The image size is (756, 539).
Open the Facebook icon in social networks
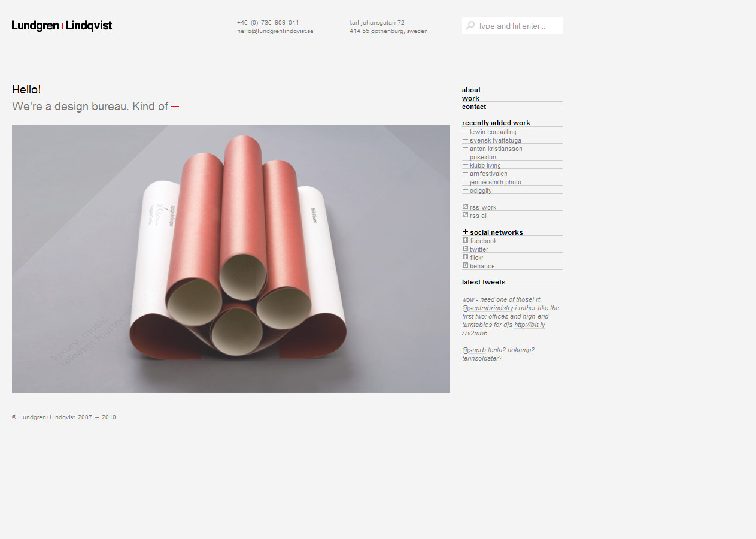point(465,240)
